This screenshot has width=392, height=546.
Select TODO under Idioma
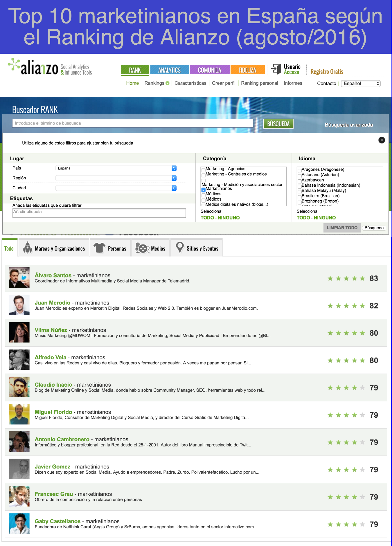click(x=303, y=218)
